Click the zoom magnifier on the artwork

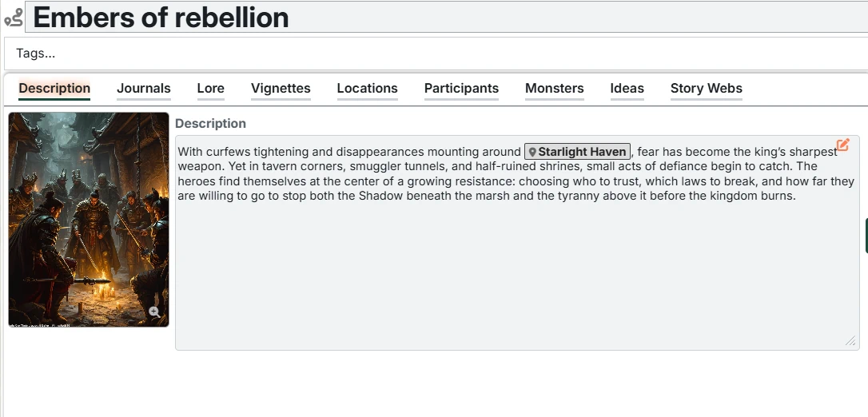[154, 312]
